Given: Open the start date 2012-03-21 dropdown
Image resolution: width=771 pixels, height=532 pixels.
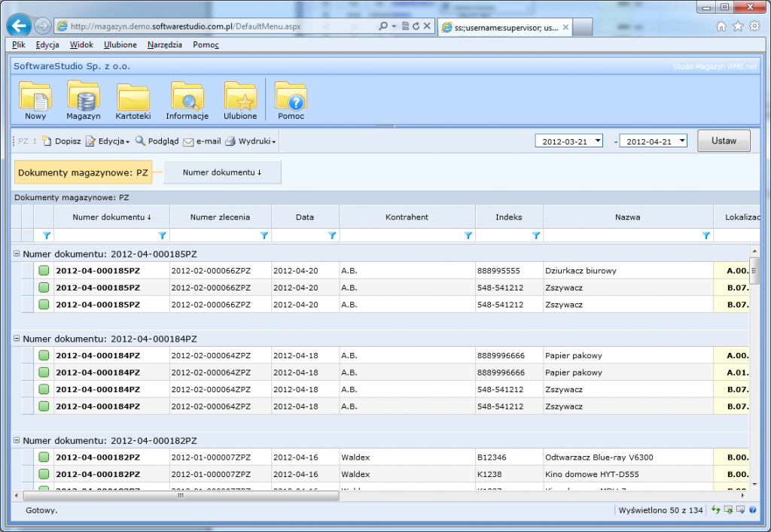Looking at the screenshot, I should coord(598,141).
